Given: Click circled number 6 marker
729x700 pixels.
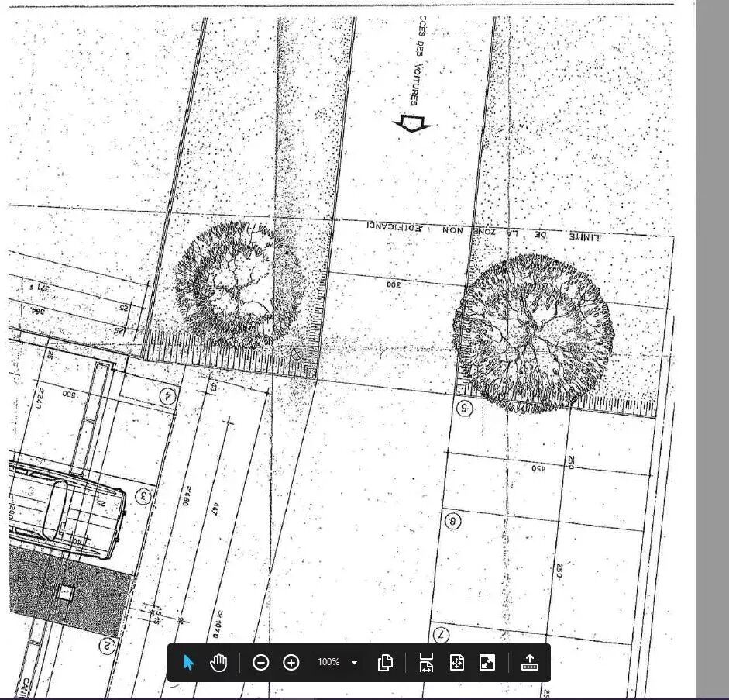Looking at the screenshot, I should point(453,521).
